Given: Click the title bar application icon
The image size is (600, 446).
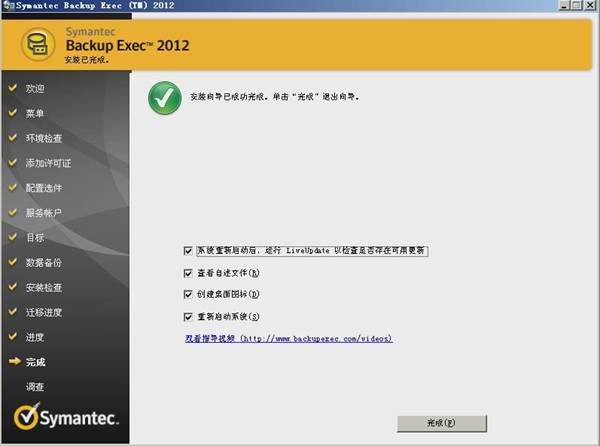Looking at the screenshot, I should tap(8, 6).
